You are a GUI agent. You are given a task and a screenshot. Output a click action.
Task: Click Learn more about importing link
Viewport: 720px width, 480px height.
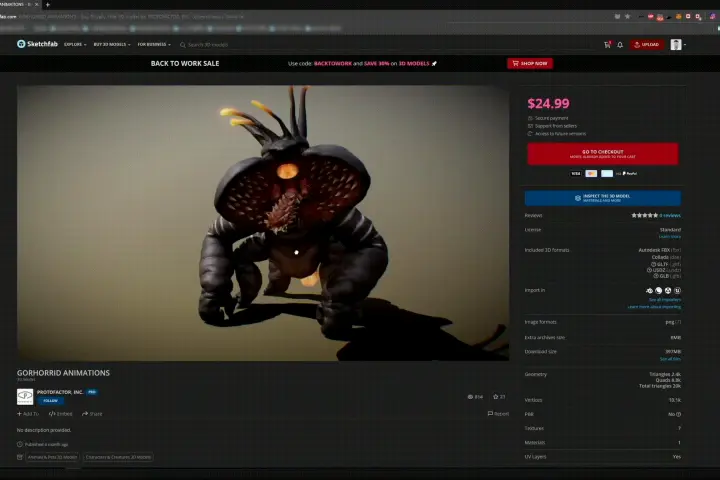(x=654, y=306)
